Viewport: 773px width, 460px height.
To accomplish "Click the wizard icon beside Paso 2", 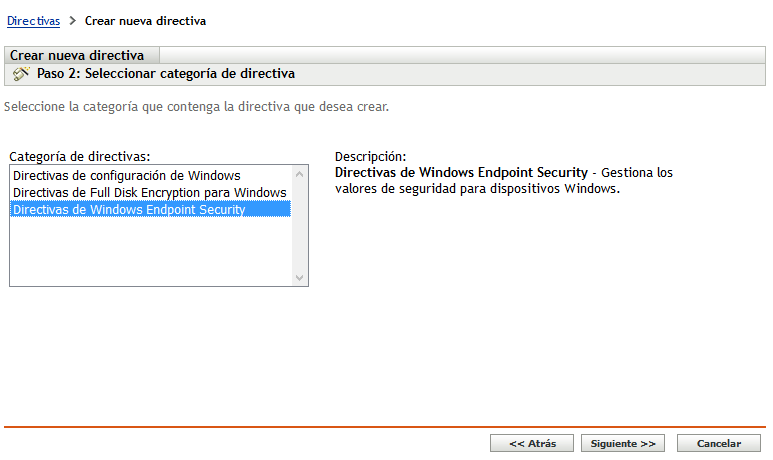I will point(21,74).
